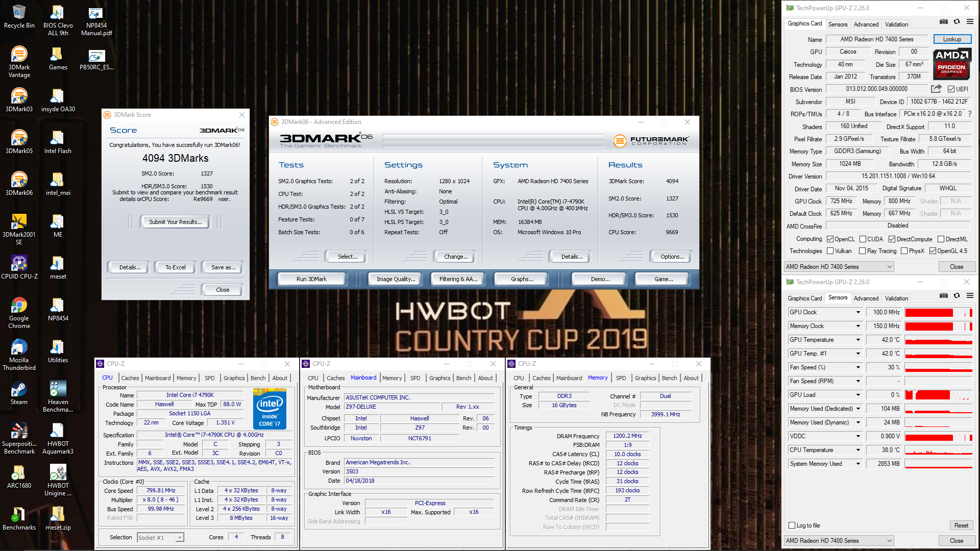980x551 pixels.
Task: Open the 3DMark06 desktop shortcut
Action: (x=19, y=184)
